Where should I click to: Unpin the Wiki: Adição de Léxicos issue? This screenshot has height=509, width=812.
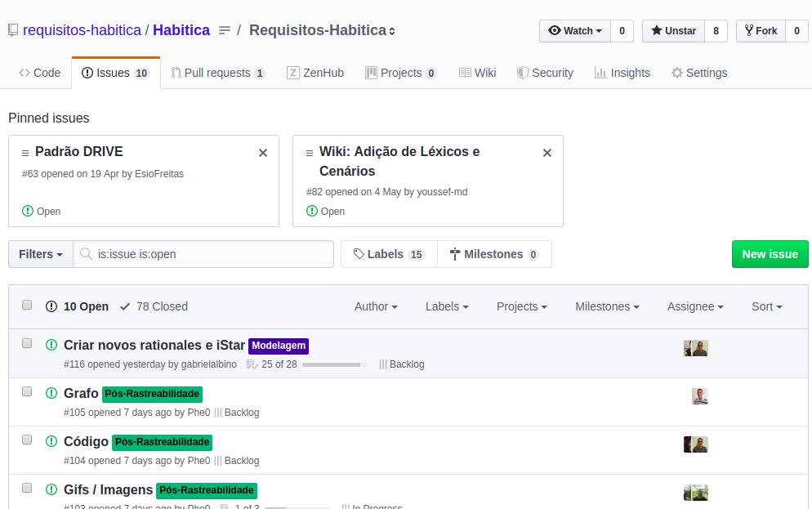547,153
